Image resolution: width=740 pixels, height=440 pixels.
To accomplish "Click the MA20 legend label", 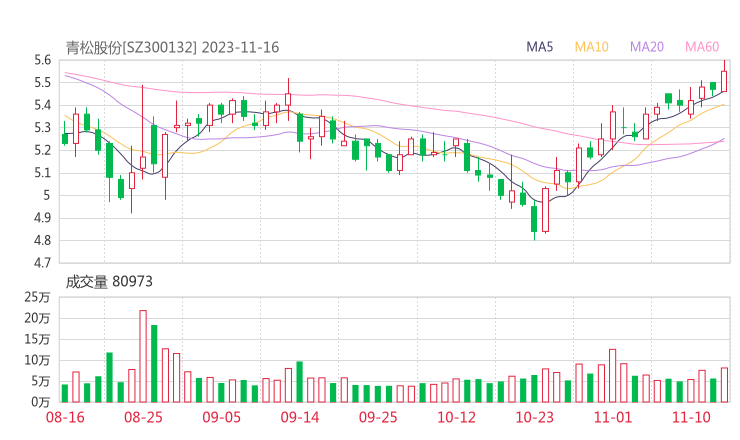I will click(647, 47).
